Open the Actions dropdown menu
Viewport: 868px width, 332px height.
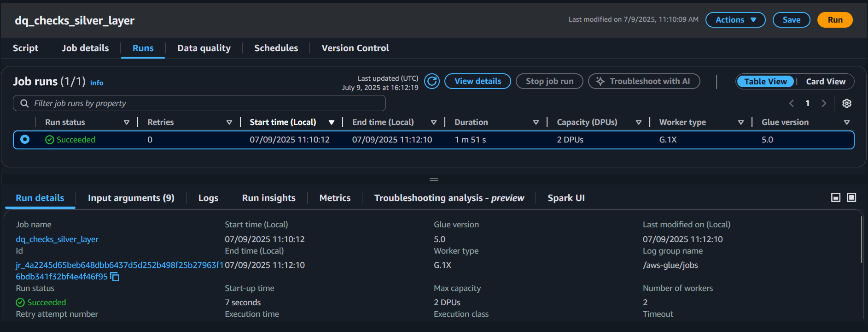point(735,20)
